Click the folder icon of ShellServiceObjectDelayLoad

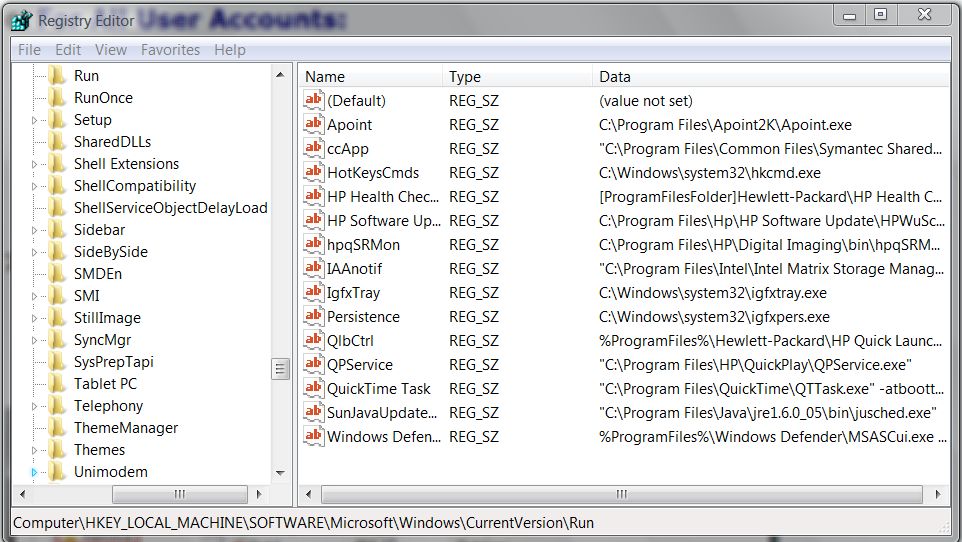pyautogui.click(x=57, y=207)
